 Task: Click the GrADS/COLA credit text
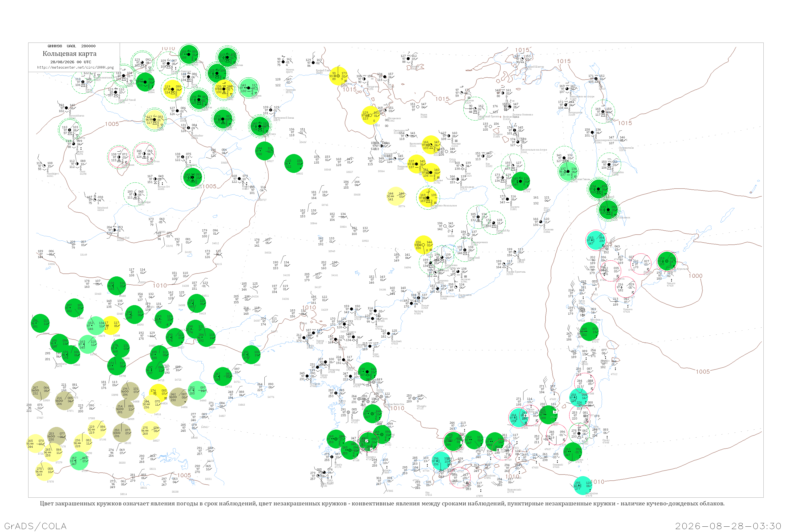(x=35, y=526)
